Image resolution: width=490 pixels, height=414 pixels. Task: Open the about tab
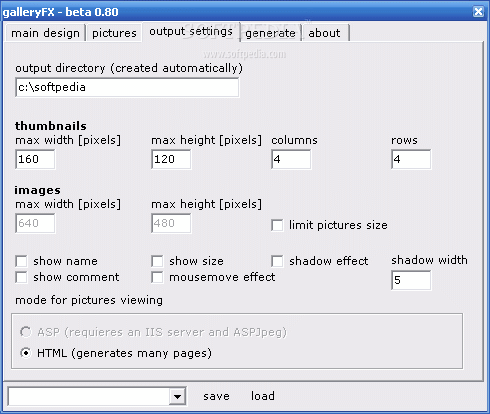(x=324, y=33)
